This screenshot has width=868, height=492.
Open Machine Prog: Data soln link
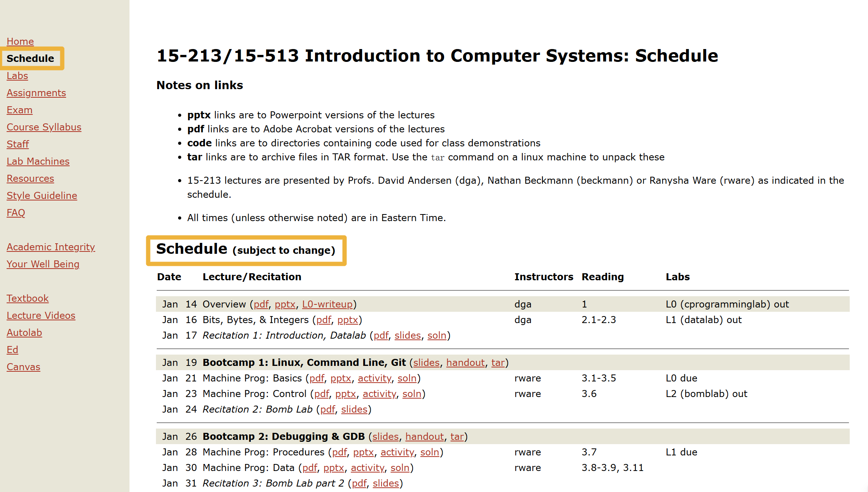pyautogui.click(x=400, y=467)
